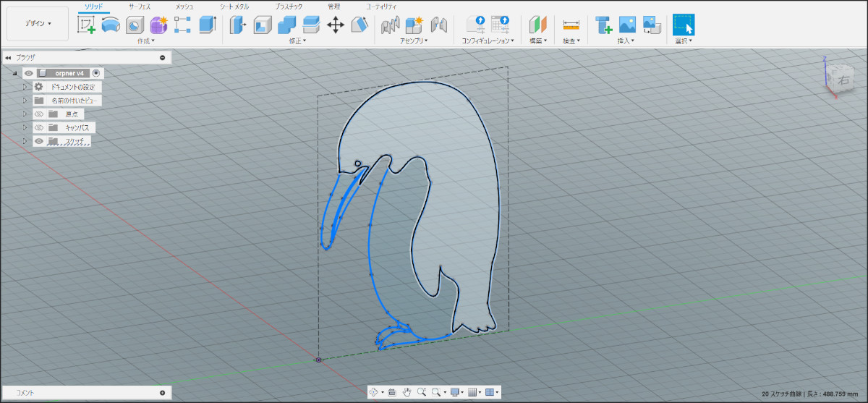Click the Create Sketch tool icon
The height and width of the screenshot is (403, 868).
(x=87, y=25)
